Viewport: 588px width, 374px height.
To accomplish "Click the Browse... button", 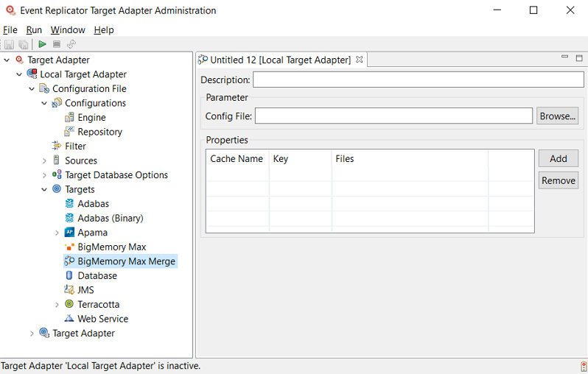I will click(x=558, y=116).
